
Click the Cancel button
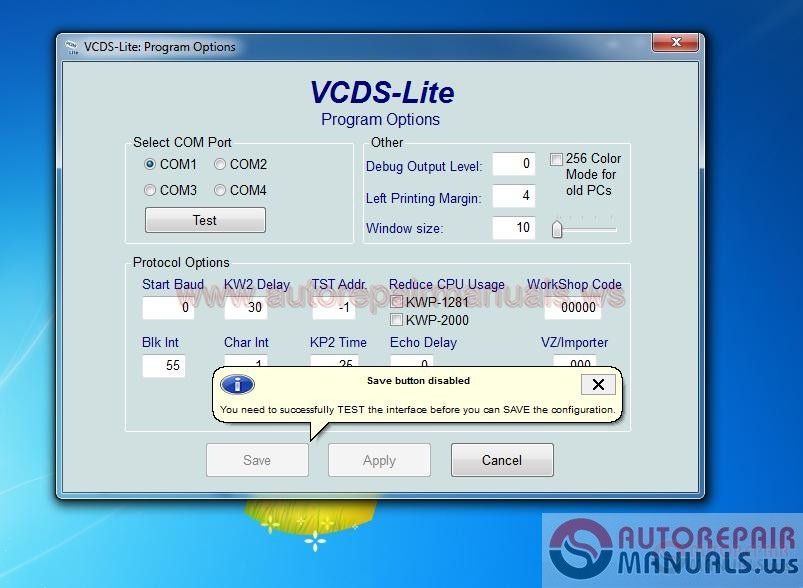502,460
